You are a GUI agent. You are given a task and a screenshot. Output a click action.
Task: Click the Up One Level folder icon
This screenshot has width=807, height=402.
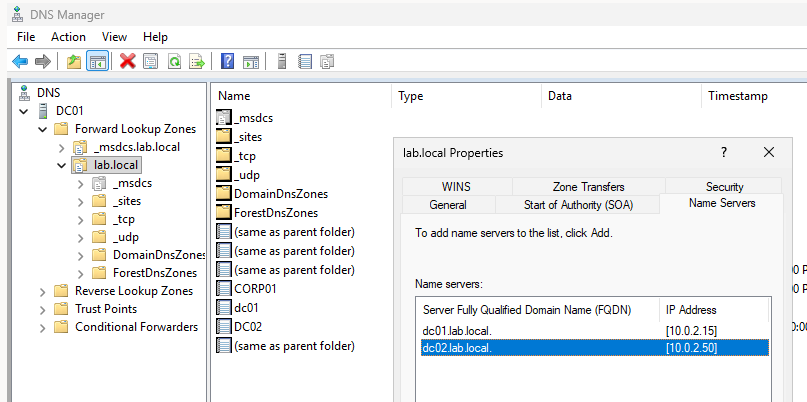pos(74,62)
